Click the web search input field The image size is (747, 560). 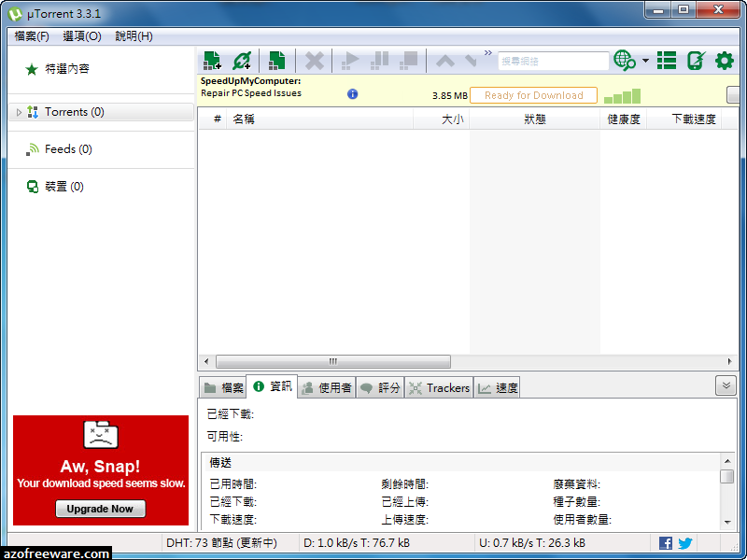[x=553, y=61]
